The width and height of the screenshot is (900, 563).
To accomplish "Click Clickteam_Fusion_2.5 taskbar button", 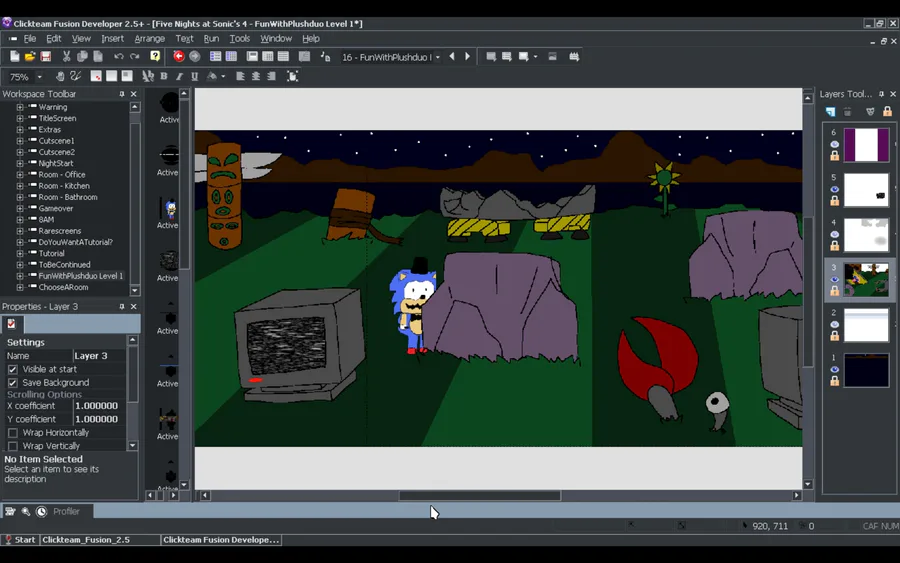I will pos(100,539).
